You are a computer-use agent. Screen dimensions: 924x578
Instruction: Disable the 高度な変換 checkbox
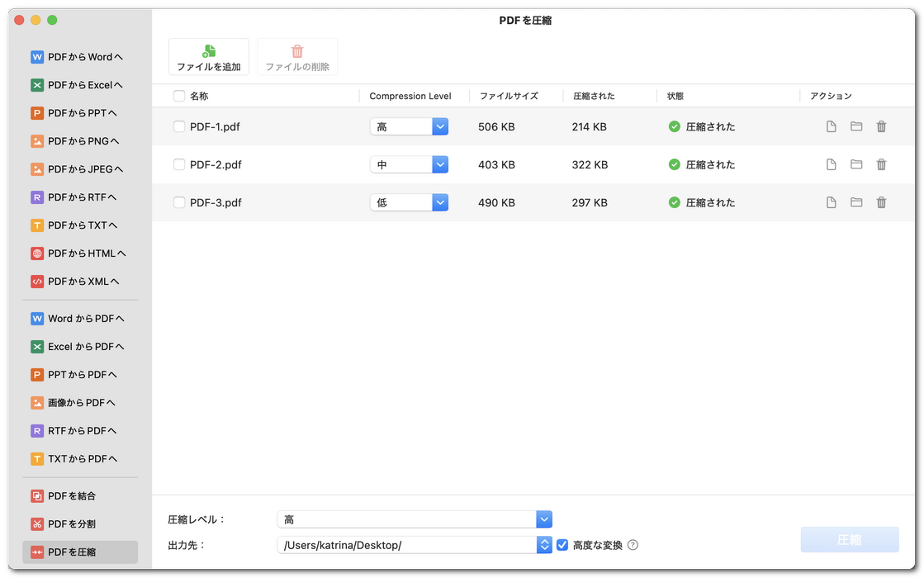click(x=562, y=545)
